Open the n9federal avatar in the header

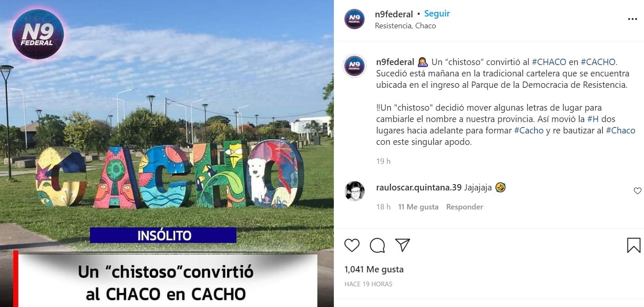point(354,19)
